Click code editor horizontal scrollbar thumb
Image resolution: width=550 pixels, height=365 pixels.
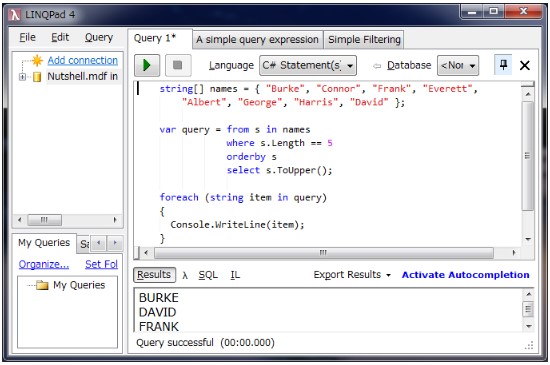tap(323, 252)
